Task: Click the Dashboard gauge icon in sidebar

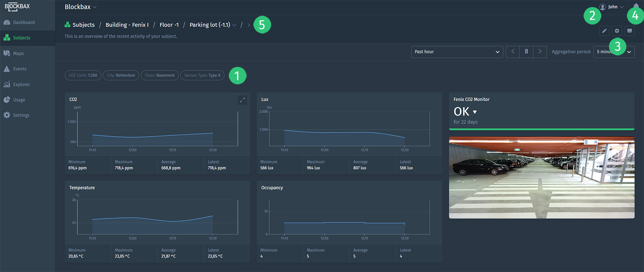Action: [x=7, y=22]
